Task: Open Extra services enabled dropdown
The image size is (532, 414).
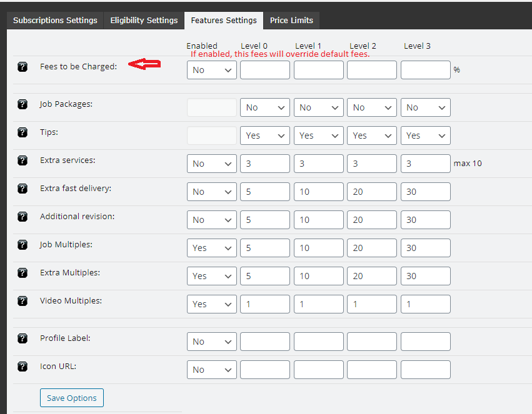Action: [212, 164]
